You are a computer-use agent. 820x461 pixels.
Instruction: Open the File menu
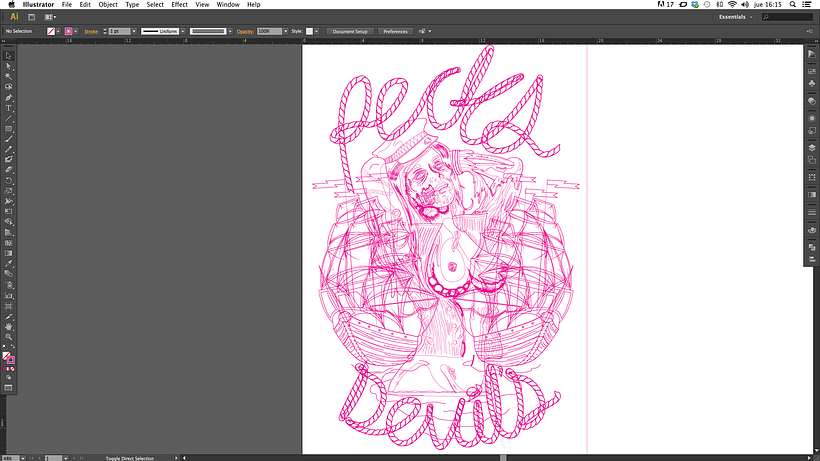point(67,5)
